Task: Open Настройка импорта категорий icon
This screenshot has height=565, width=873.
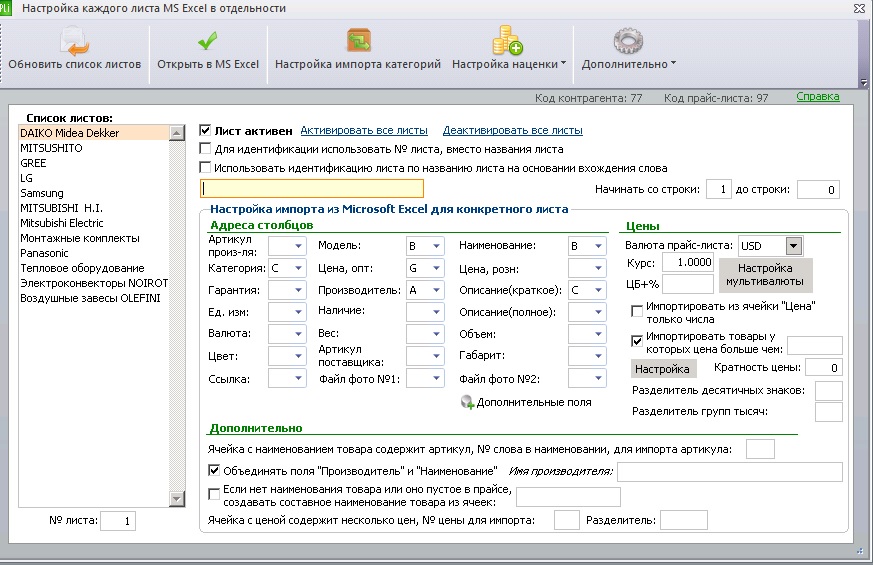Action: tap(359, 41)
